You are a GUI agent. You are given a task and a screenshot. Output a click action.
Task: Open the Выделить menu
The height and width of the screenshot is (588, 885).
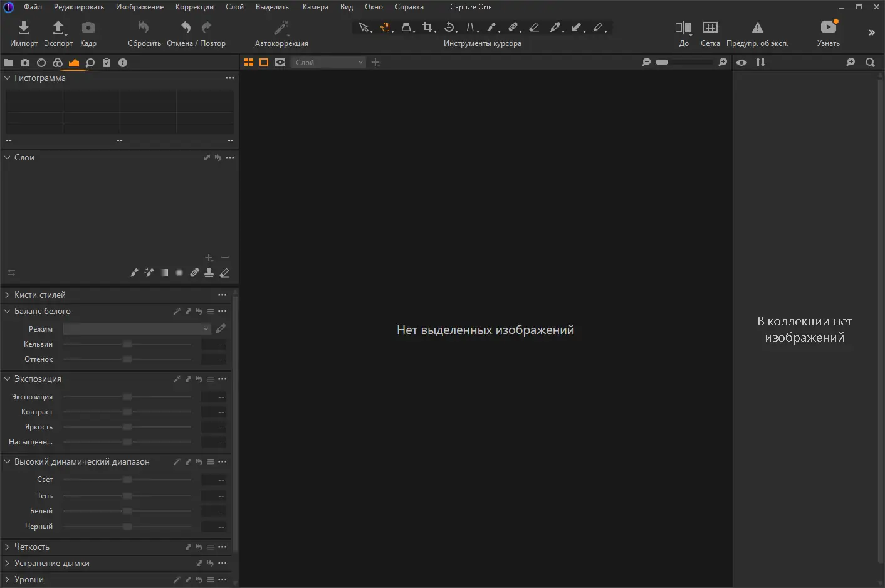(x=272, y=7)
